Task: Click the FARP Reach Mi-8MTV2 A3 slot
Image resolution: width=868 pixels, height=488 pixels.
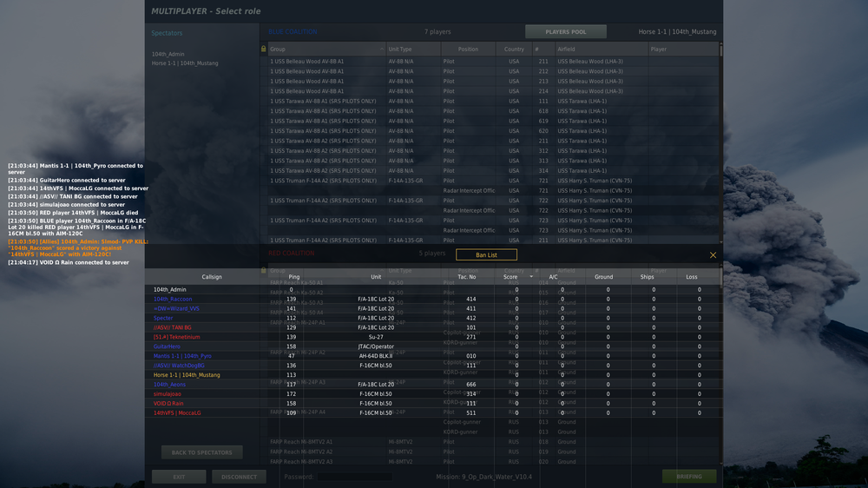Action: point(493,462)
